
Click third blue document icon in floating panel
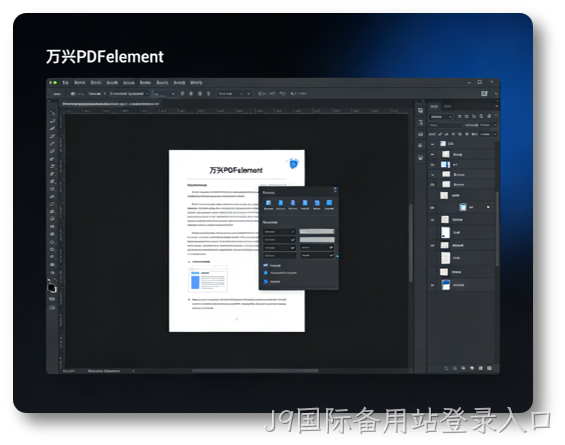click(x=293, y=203)
